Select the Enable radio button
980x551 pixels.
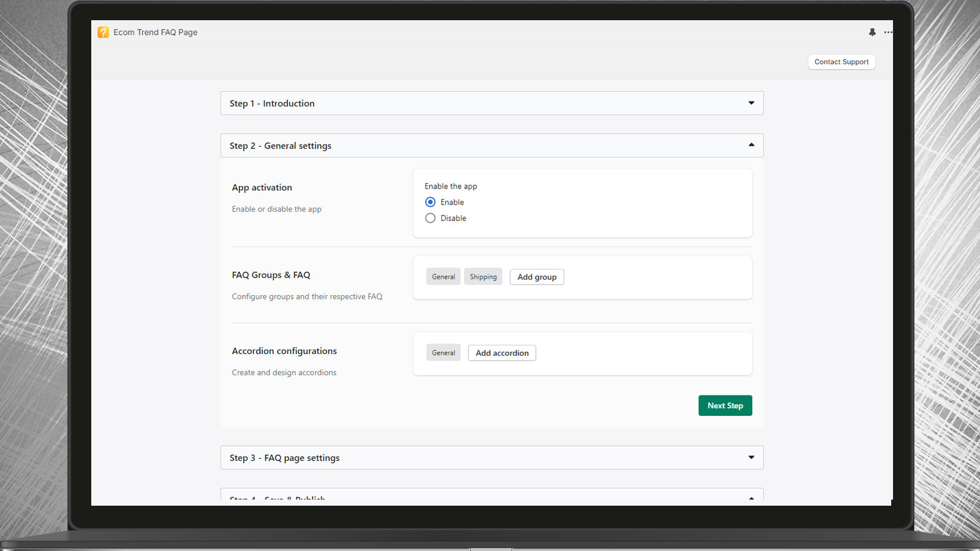pos(431,202)
